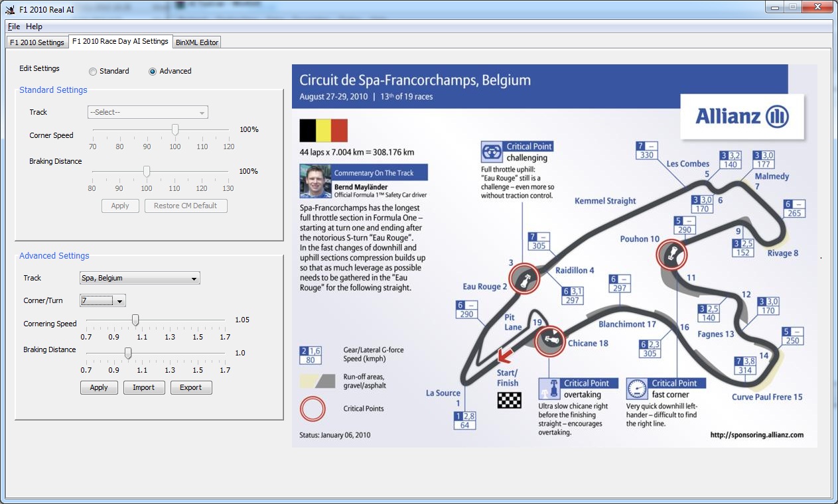
Task: Click the 44 laps x 7.004 km text
Action: point(357,153)
